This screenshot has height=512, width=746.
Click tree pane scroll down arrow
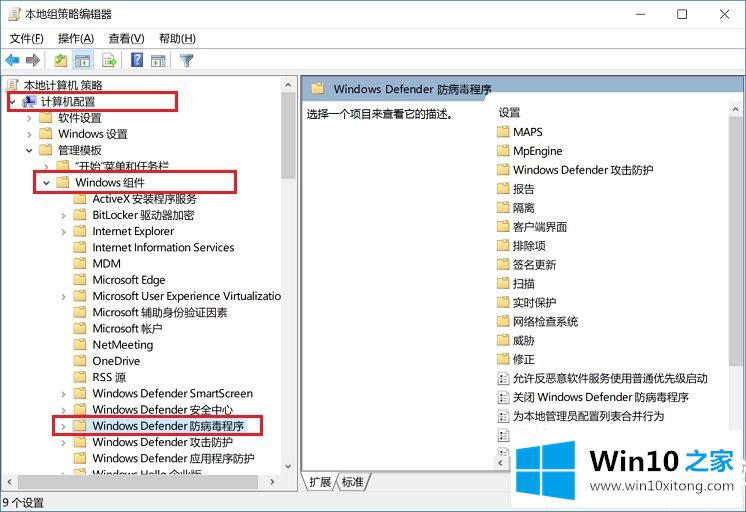(288, 467)
